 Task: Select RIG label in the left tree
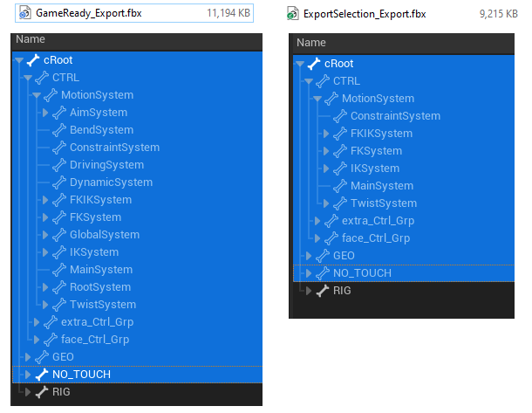61,392
